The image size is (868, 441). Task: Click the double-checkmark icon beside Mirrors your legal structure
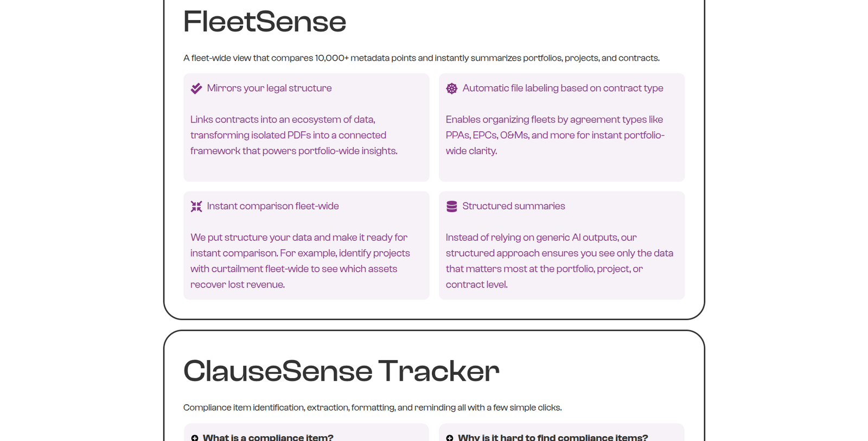(x=196, y=88)
